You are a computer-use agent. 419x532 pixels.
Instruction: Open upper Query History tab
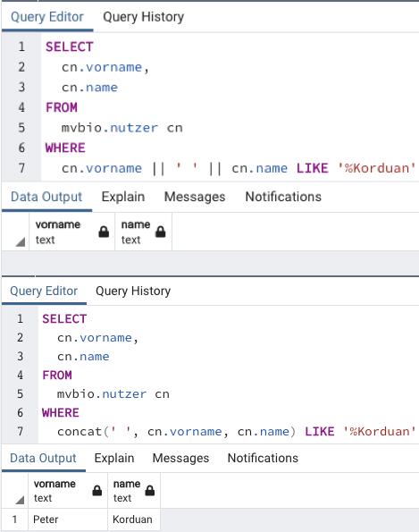coord(144,17)
